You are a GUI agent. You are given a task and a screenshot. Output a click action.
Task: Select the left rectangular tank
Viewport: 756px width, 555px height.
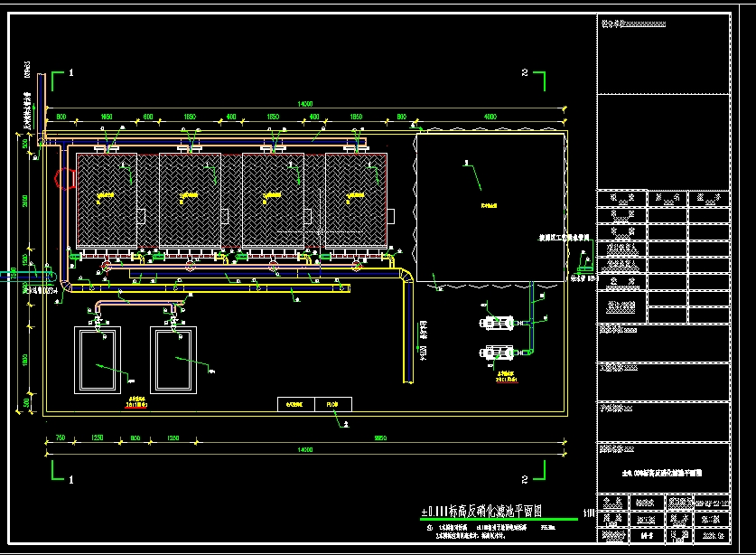(98, 360)
